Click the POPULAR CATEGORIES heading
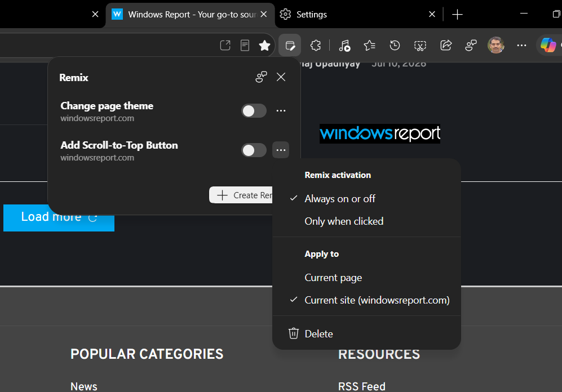 [x=147, y=354]
